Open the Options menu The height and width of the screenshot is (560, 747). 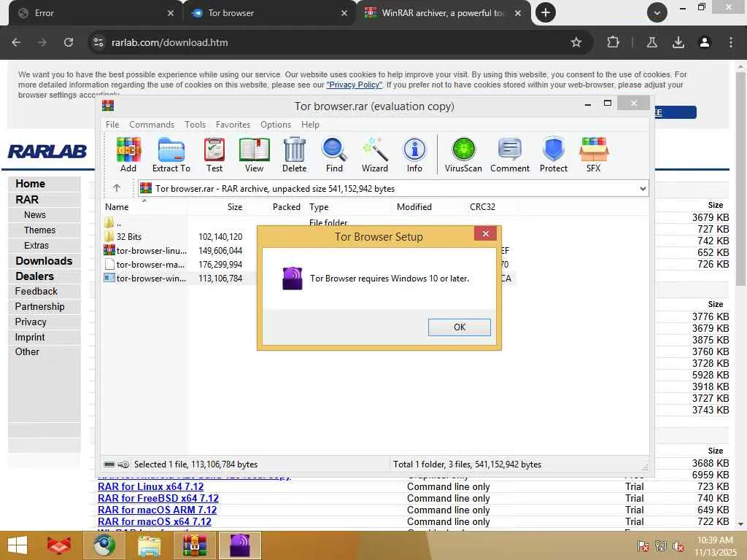click(275, 124)
